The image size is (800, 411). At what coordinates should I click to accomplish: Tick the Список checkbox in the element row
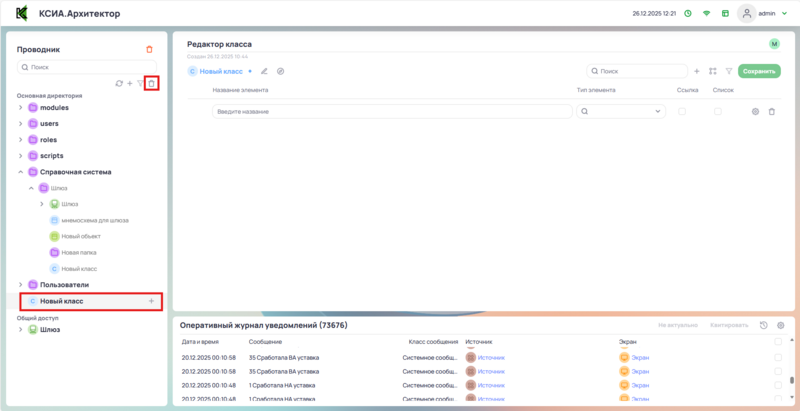pos(719,112)
